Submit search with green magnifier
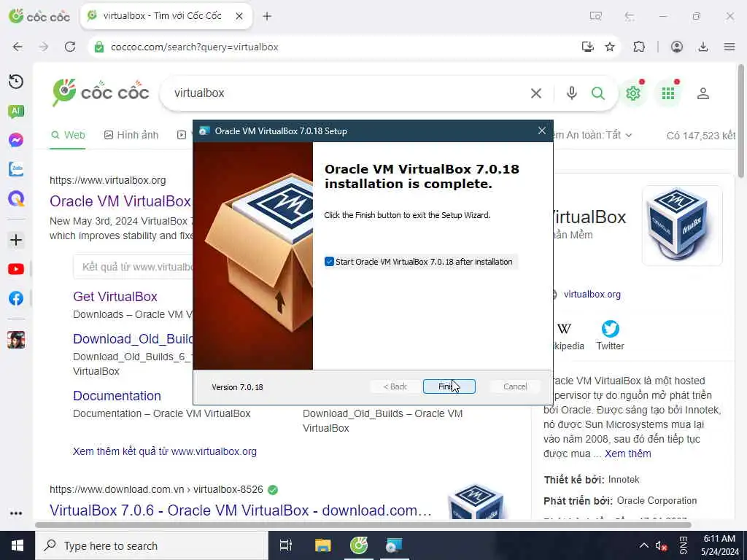747x560 pixels. pyautogui.click(x=598, y=93)
